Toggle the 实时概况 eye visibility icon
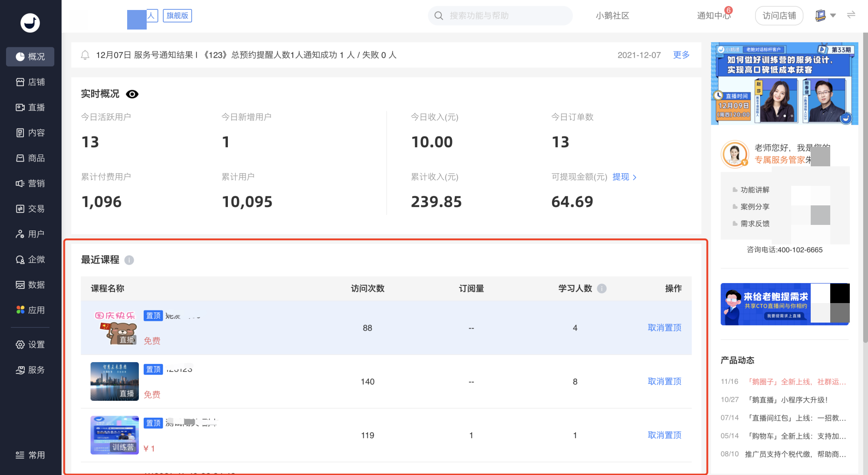The height and width of the screenshot is (475, 868). 132,94
